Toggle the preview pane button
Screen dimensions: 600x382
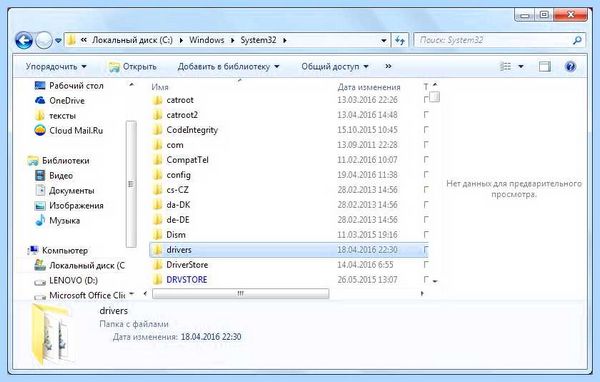point(545,67)
